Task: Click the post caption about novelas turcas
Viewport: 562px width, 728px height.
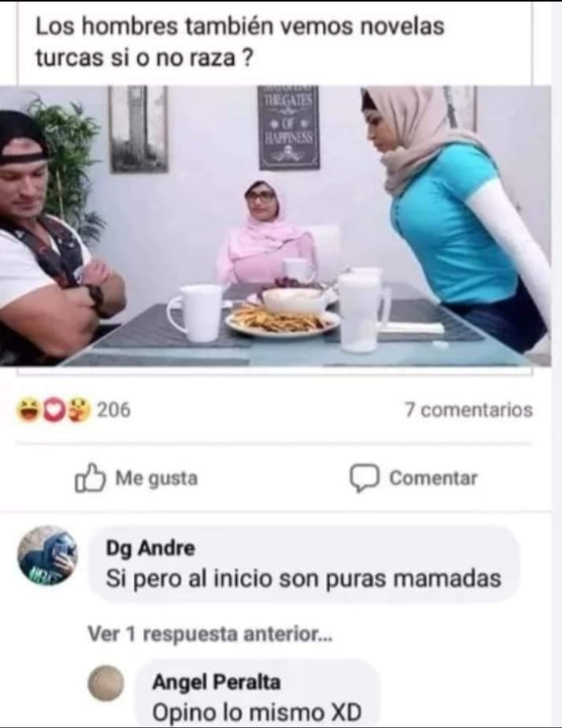Action: click(240, 43)
